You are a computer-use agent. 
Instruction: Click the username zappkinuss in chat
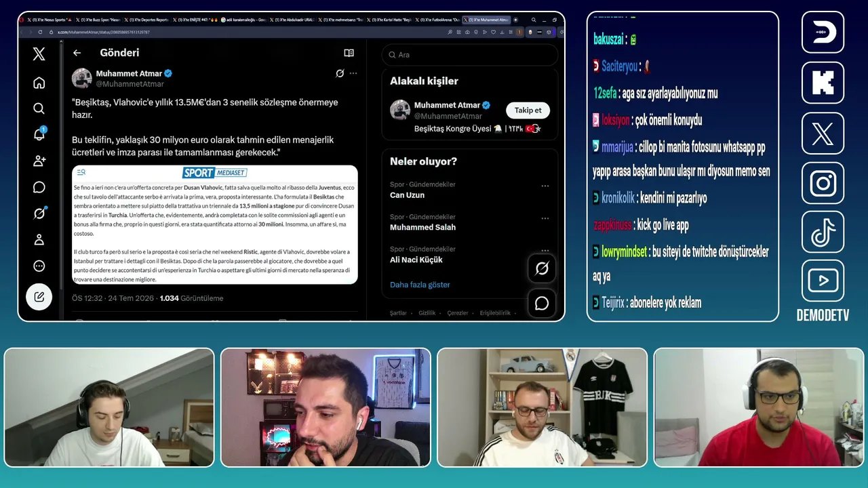click(x=612, y=225)
